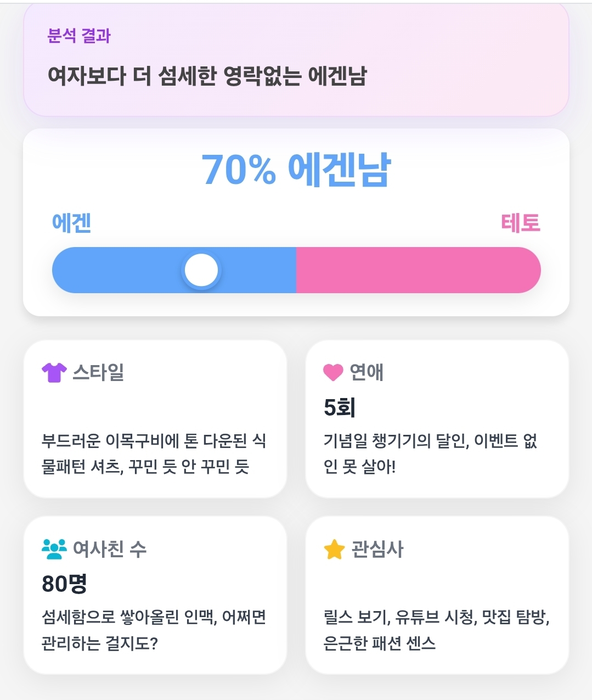Click the 스타일 description about 식물패턴 셔츠
This screenshot has height=700, width=592.
pyautogui.click(x=154, y=453)
